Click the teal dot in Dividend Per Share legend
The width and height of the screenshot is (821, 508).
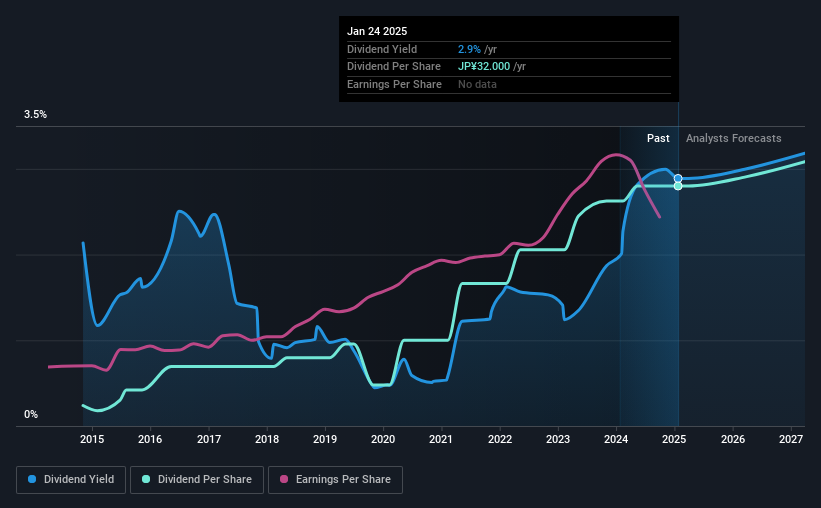click(x=146, y=479)
